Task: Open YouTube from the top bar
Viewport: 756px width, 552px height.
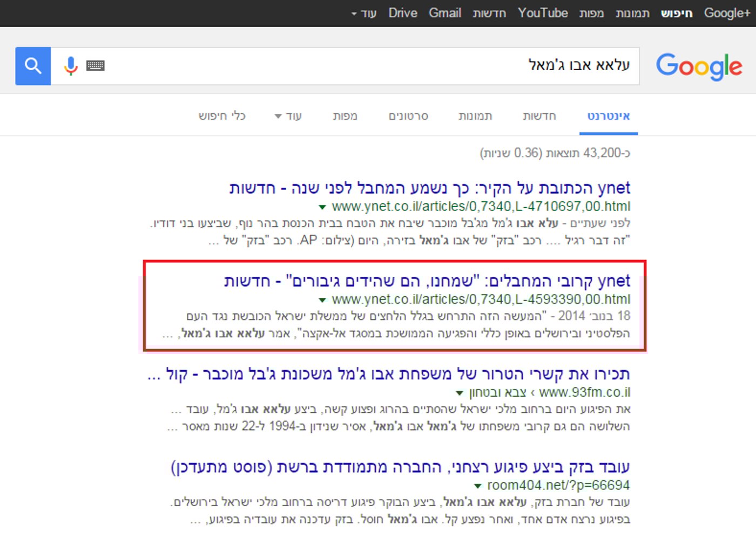Action: (x=543, y=13)
